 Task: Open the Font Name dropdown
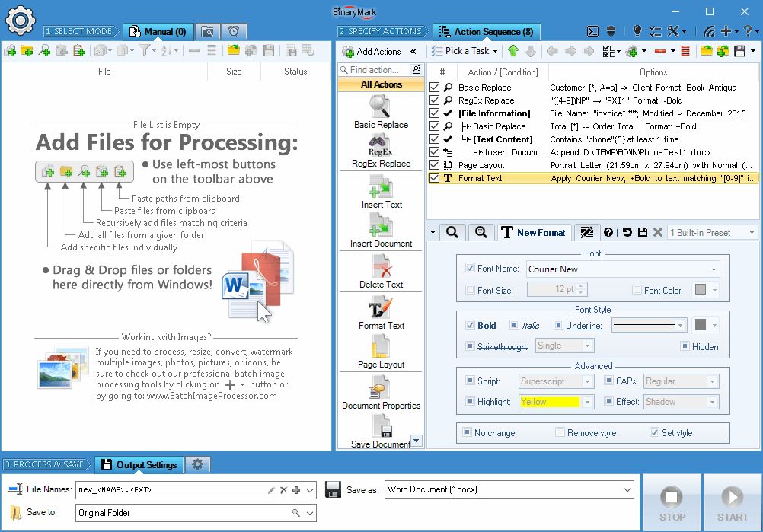714,269
